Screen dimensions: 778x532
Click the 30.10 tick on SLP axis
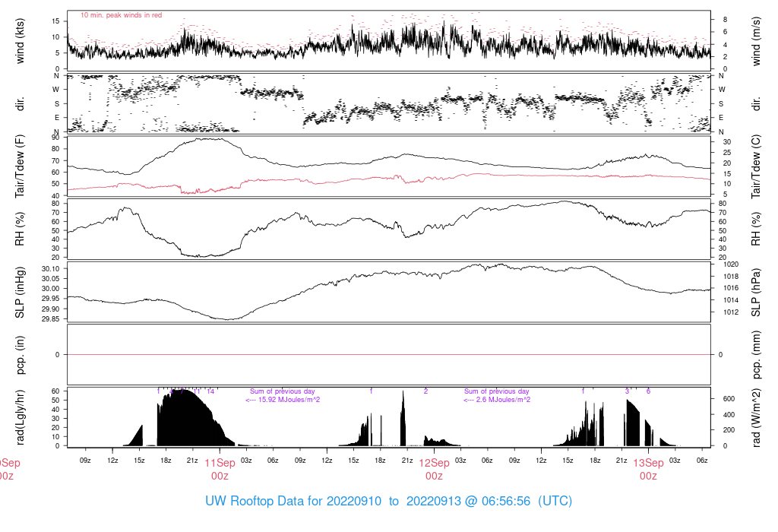pyautogui.click(x=51, y=268)
